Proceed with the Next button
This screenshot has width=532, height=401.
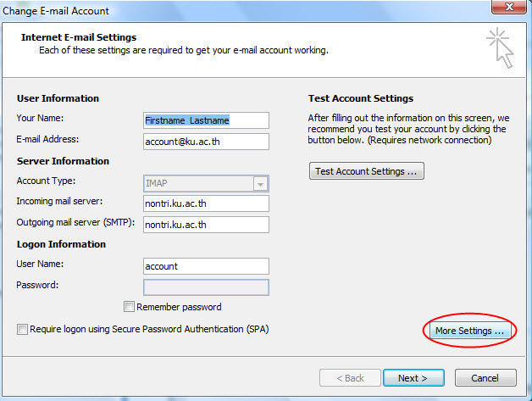click(413, 378)
